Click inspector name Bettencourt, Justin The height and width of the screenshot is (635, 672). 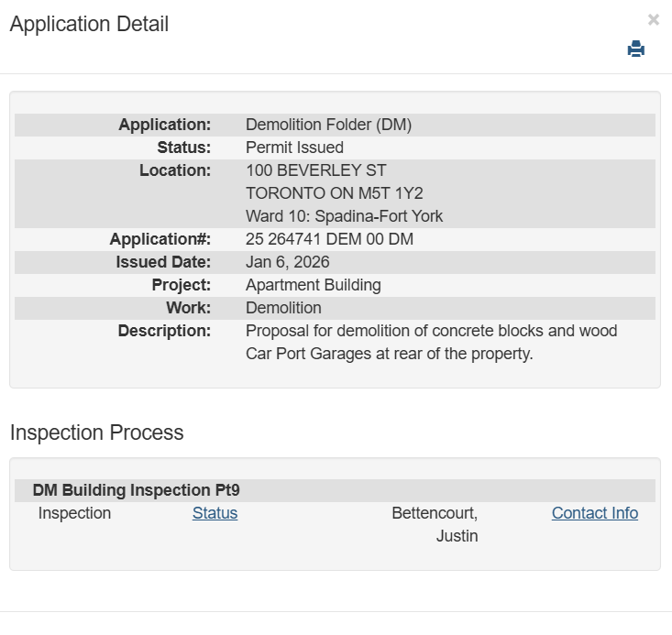[x=435, y=524]
